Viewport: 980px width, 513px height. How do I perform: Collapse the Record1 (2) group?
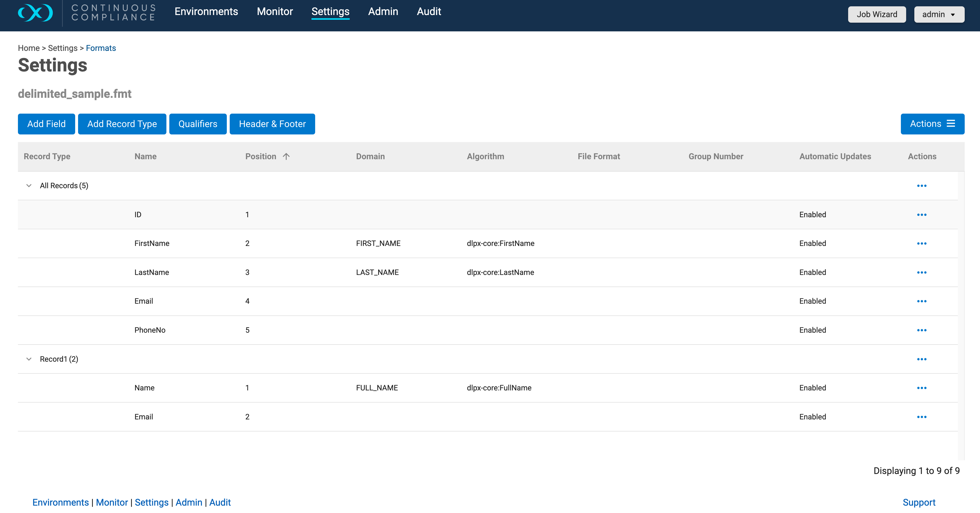pos(29,359)
